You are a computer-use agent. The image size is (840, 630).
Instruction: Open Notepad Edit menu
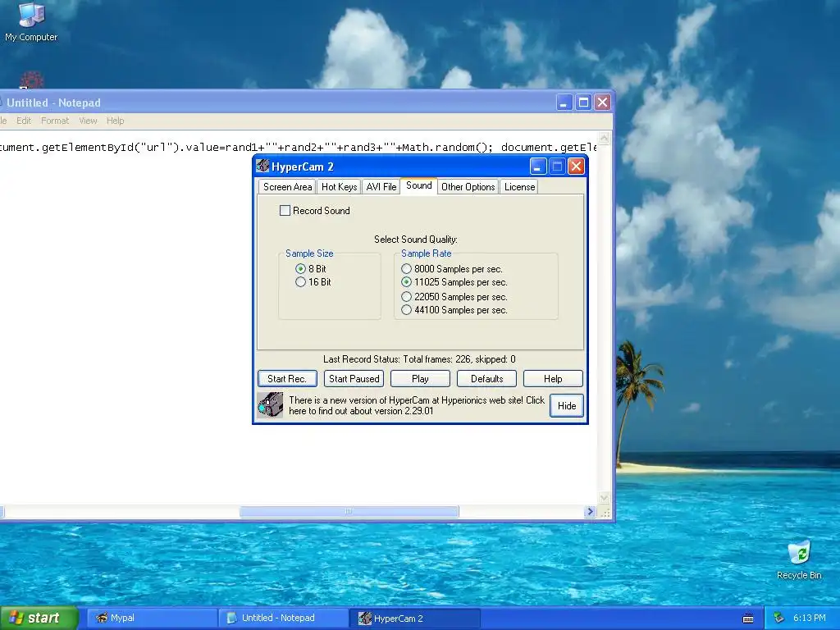pos(24,121)
